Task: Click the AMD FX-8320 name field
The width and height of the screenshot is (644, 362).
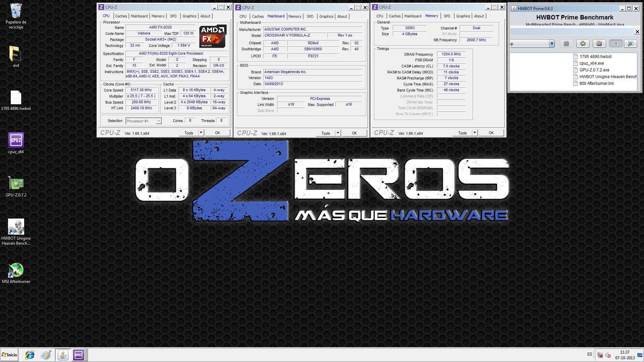Action: click(160, 27)
